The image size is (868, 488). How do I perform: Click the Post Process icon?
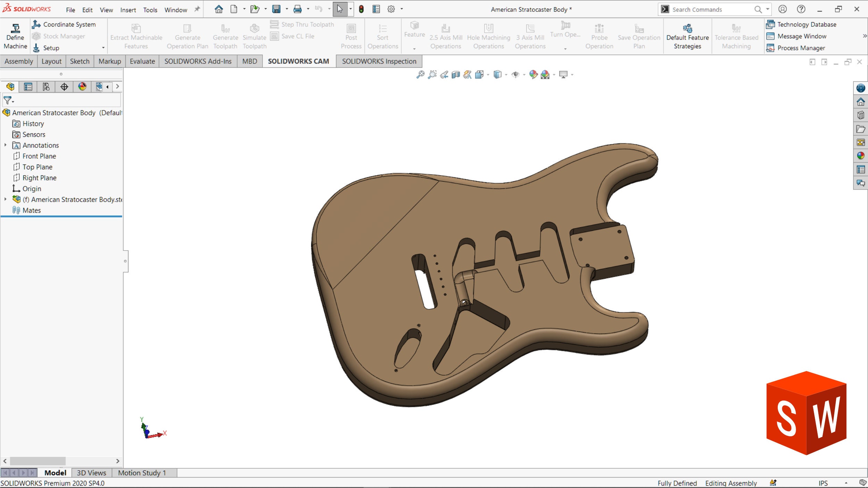(351, 35)
